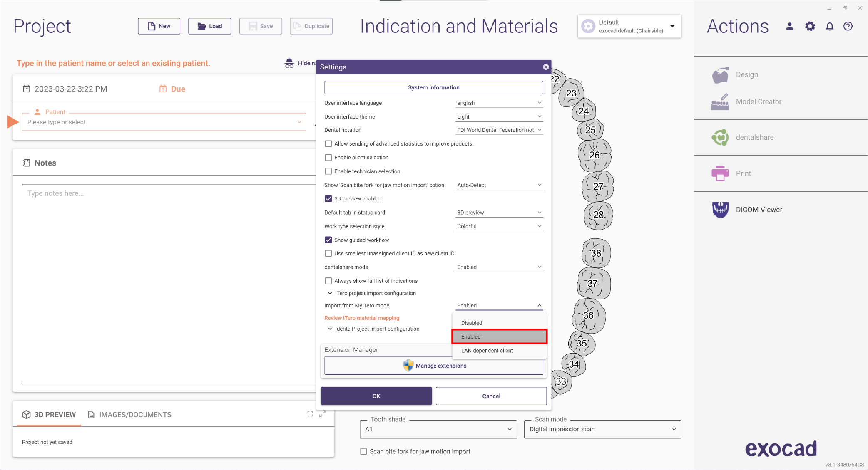Viewport: 868px width, 470px height.
Task: Click the Print action icon
Action: click(720, 173)
